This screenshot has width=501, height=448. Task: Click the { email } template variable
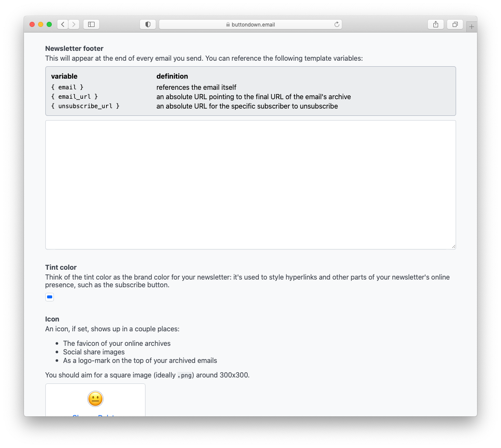[67, 87]
